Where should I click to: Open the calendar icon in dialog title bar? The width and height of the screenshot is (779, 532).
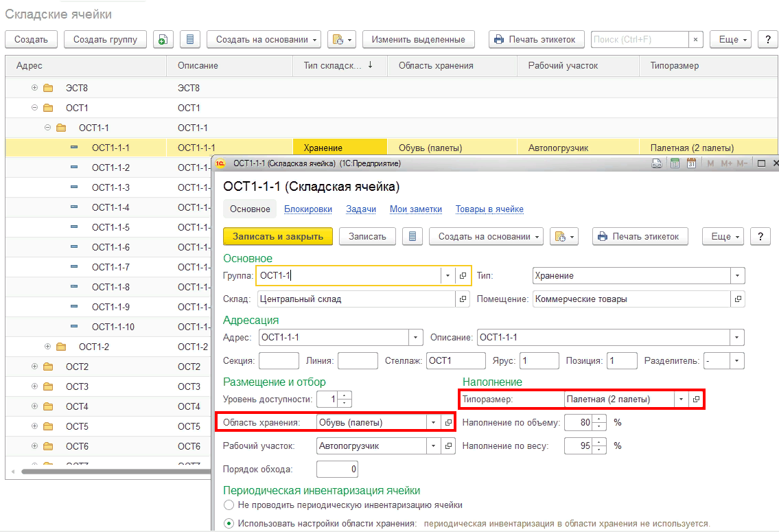(x=691, y=163)
